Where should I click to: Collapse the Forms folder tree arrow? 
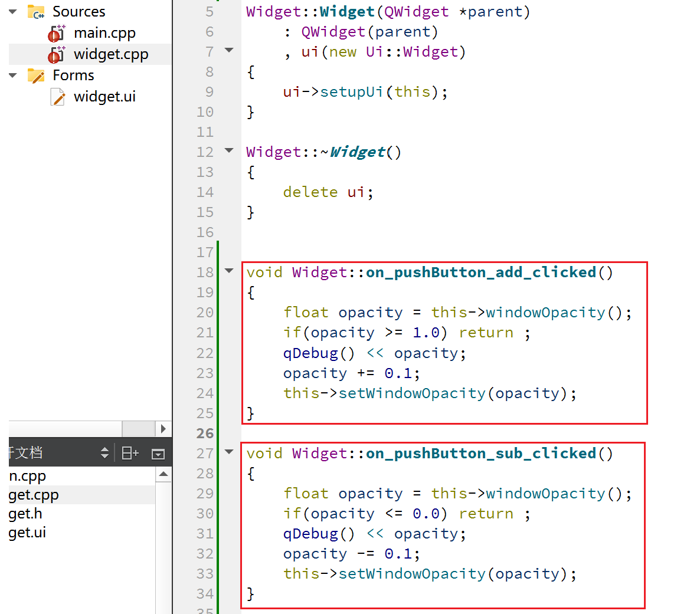pyautogui.click(x=13, y=75)
